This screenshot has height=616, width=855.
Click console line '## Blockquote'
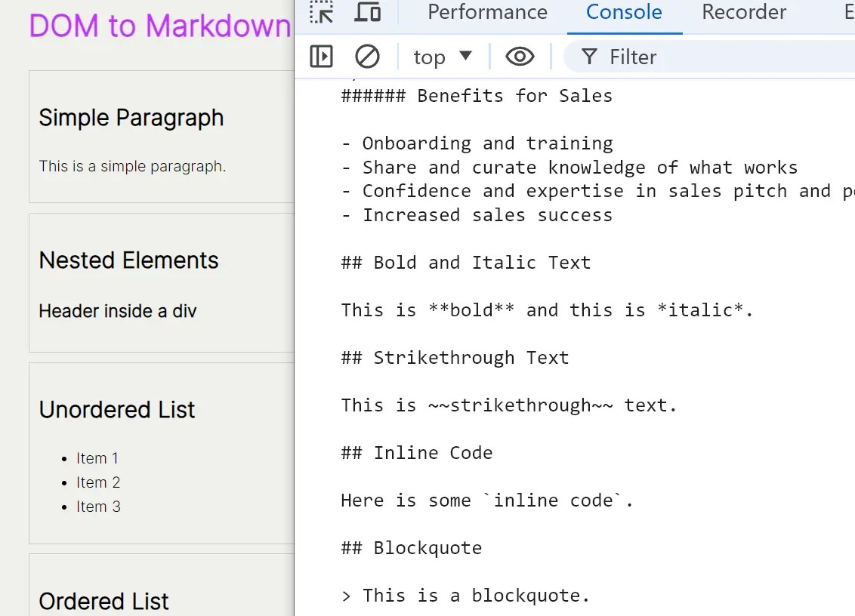point(411,548)
